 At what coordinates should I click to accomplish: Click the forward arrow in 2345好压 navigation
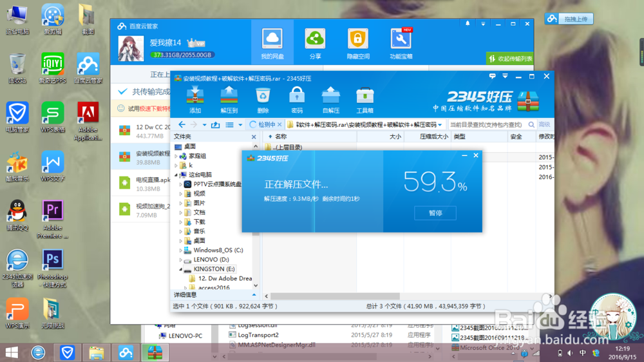coord(194,124)
